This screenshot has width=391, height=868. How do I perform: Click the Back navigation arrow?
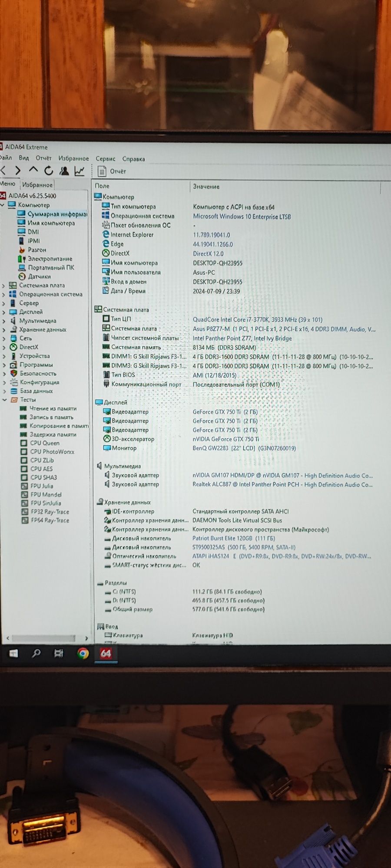[x=3, y=171]
